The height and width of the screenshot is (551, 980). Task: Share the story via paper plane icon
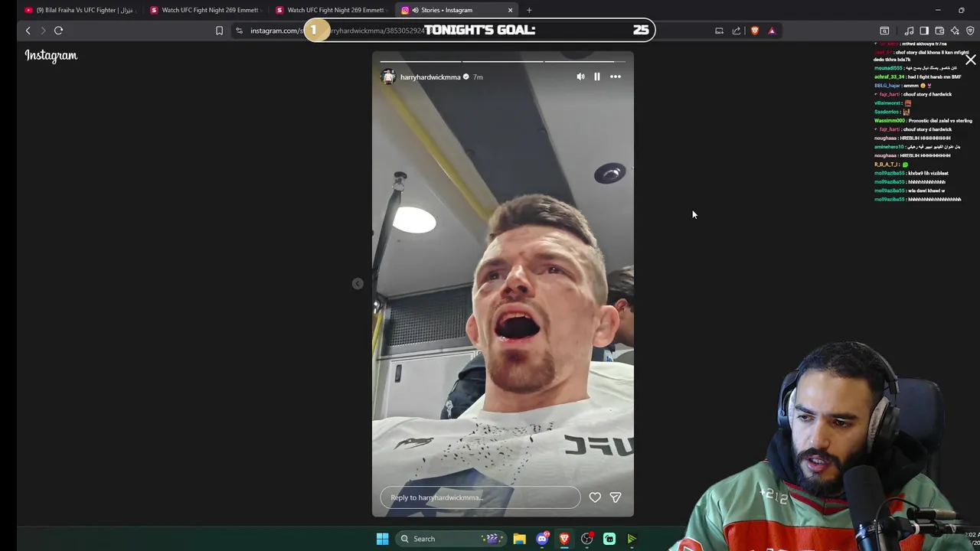616,497
